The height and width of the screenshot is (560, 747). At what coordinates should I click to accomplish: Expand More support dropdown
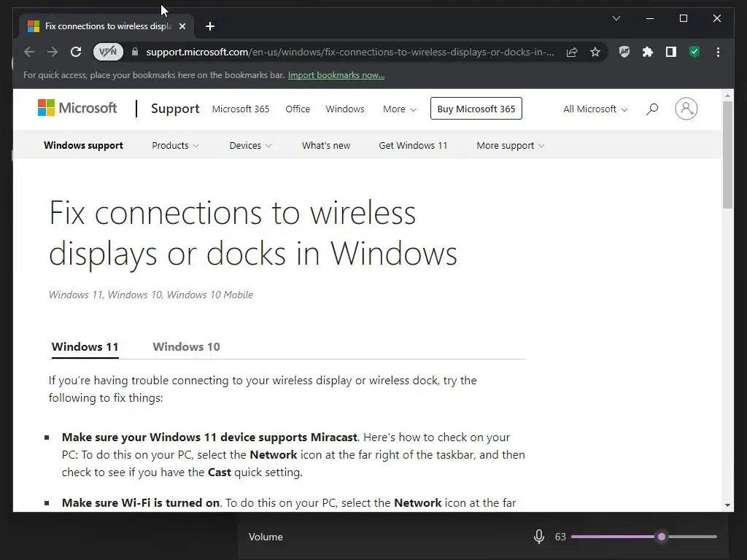click(510, 145)
